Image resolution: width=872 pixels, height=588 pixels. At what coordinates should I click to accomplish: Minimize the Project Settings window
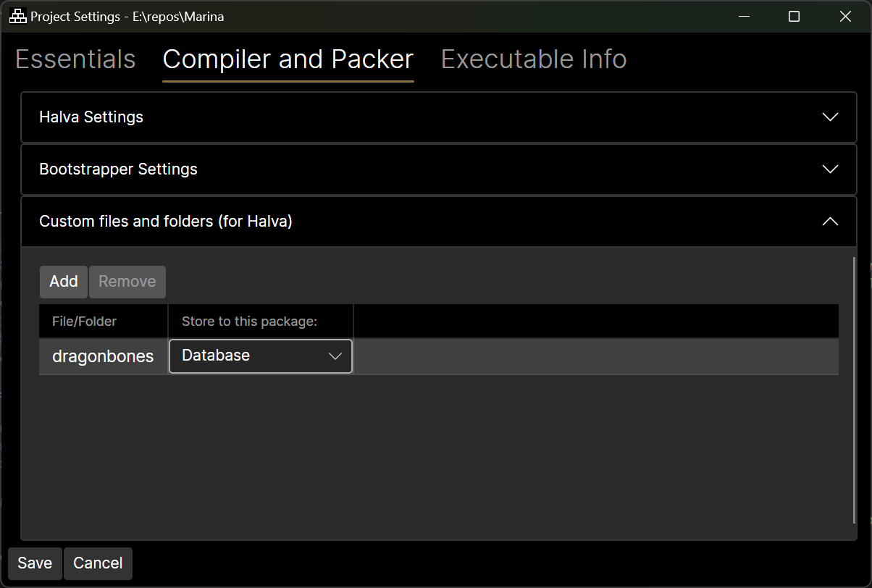pyautogui.click(x=742, y=17)
